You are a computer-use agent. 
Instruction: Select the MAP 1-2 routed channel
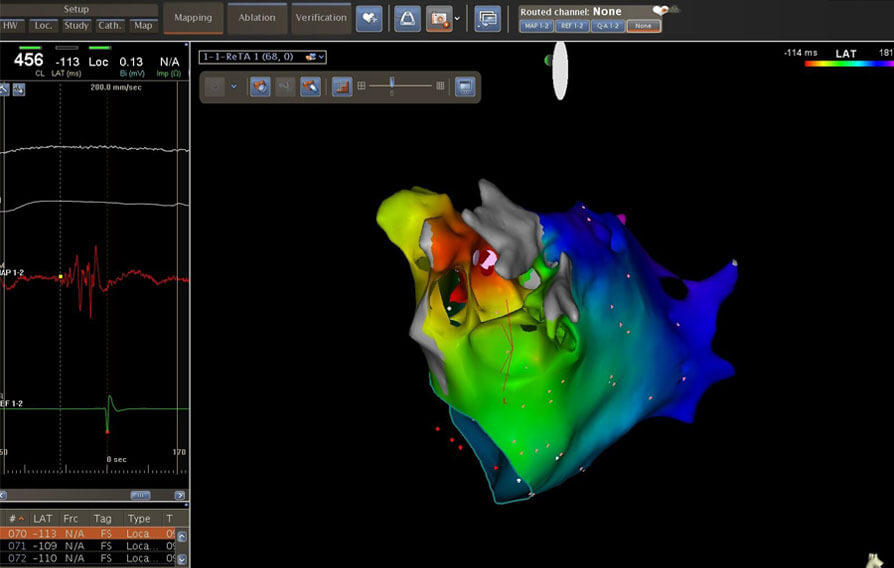[x=535, y=26]
